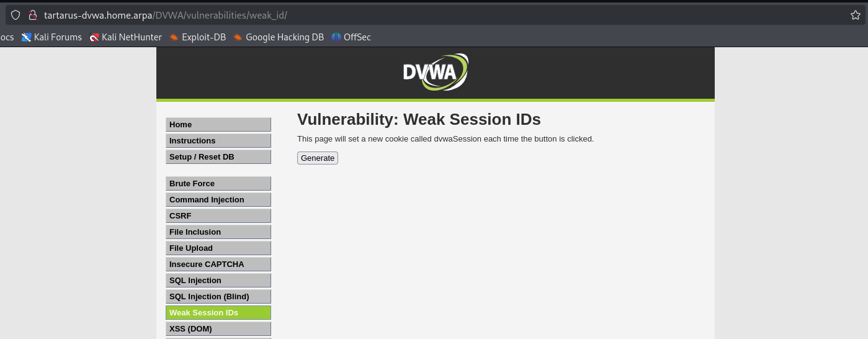Open the Google Hacking DB bookmark
The image size is (868, 339).
[279, 37]
